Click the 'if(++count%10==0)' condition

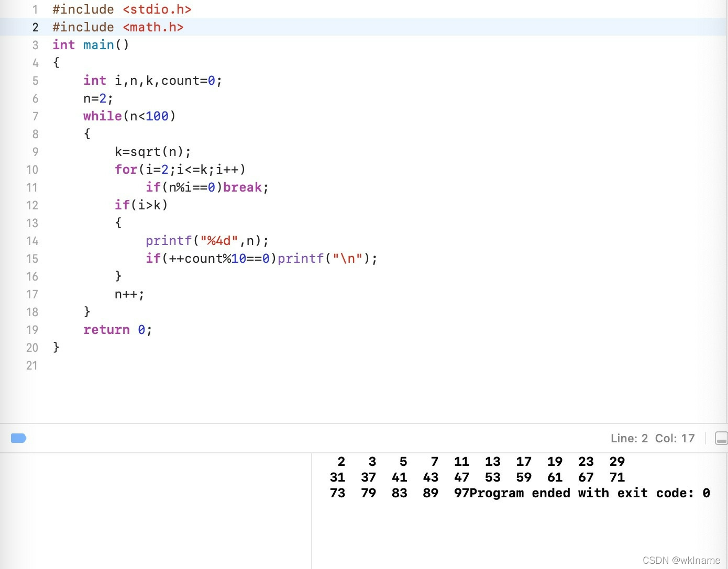[x=211, y=259]
